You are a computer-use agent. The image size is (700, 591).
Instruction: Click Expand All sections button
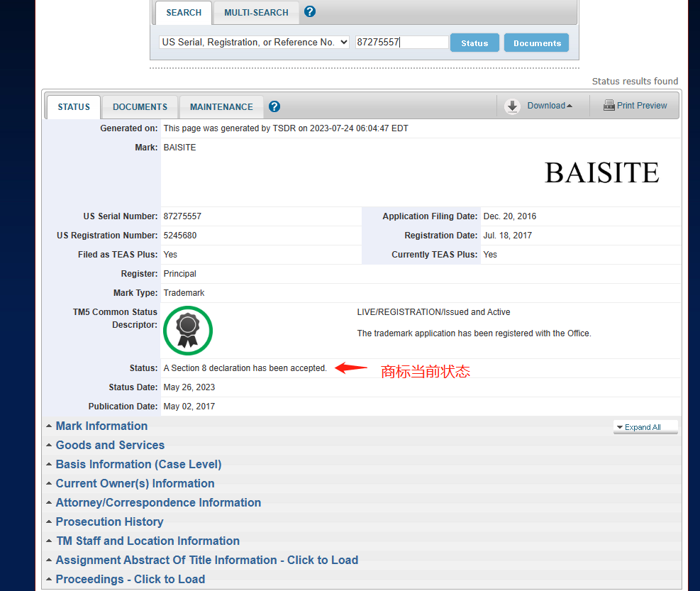[645, 427]
